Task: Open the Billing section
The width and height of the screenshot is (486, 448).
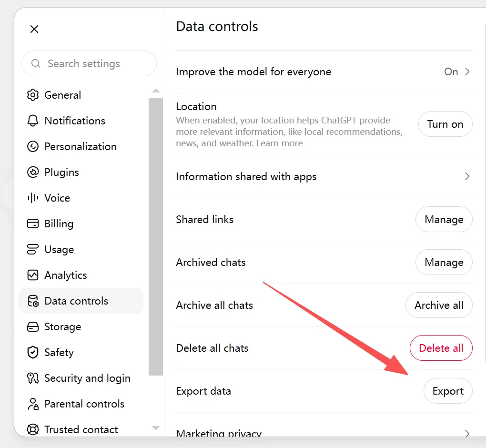Action: (x=81, y=224)
